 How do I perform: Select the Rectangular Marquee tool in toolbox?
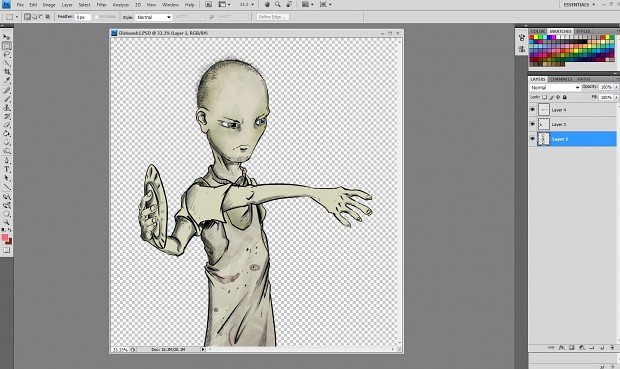point(7,46)
